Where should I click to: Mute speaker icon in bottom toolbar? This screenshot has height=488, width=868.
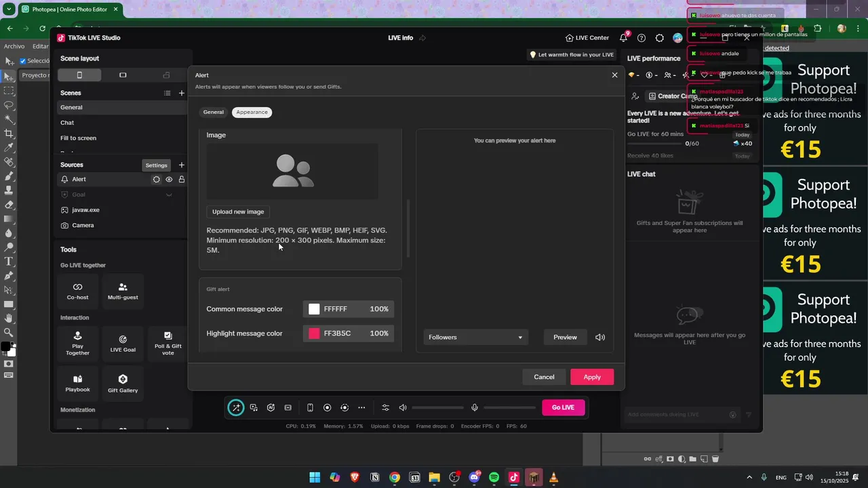403,407
